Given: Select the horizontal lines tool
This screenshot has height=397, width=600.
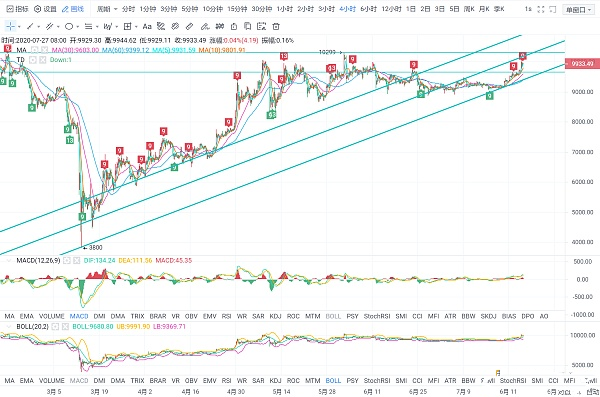Looking at the screenshot, I should [x=88, y=26].
